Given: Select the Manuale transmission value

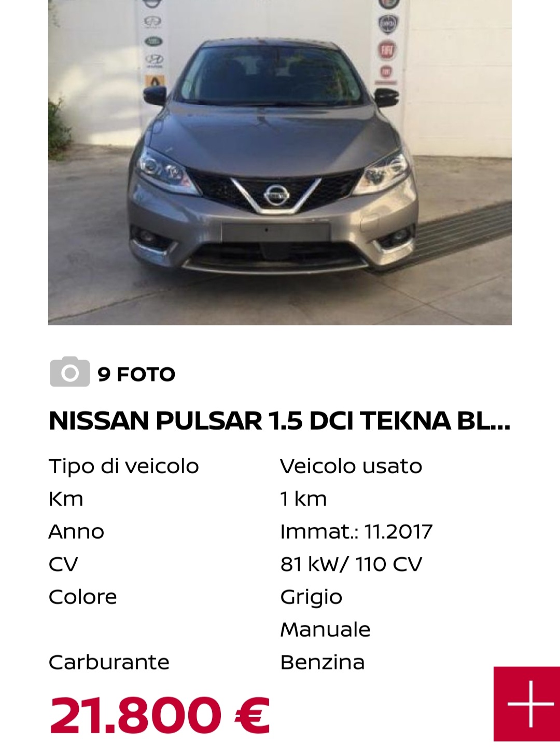Looking at the screenshot, I should (325, 629).
